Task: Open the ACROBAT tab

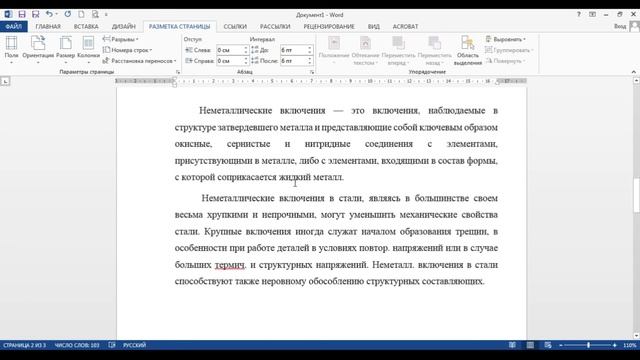Action: point(405,27)
